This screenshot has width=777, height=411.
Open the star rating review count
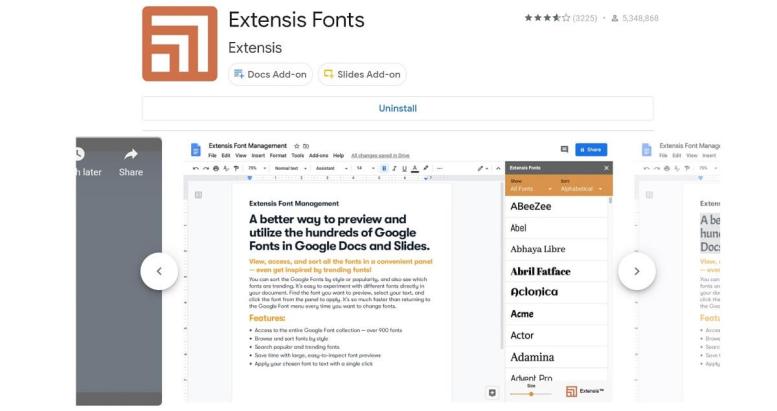(x=585, y=18)
